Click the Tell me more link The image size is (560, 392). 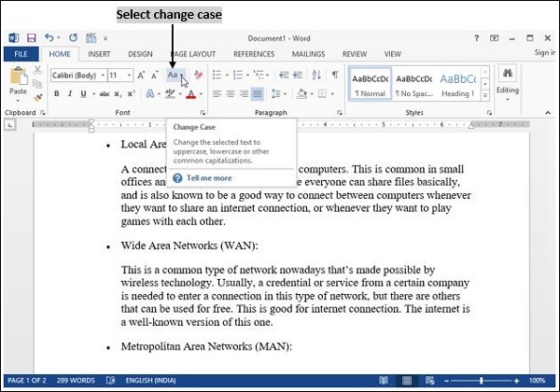pyautogui.click(x=209, y=177)
